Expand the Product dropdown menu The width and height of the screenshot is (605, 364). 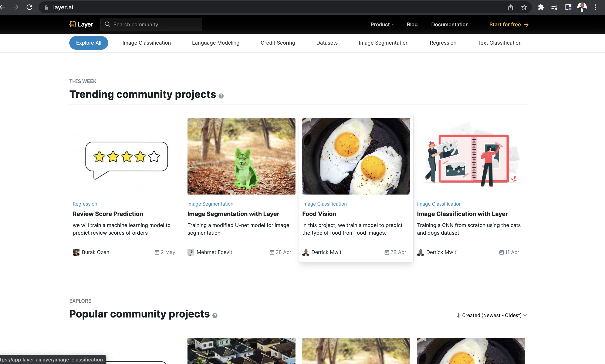coord(382,24)
